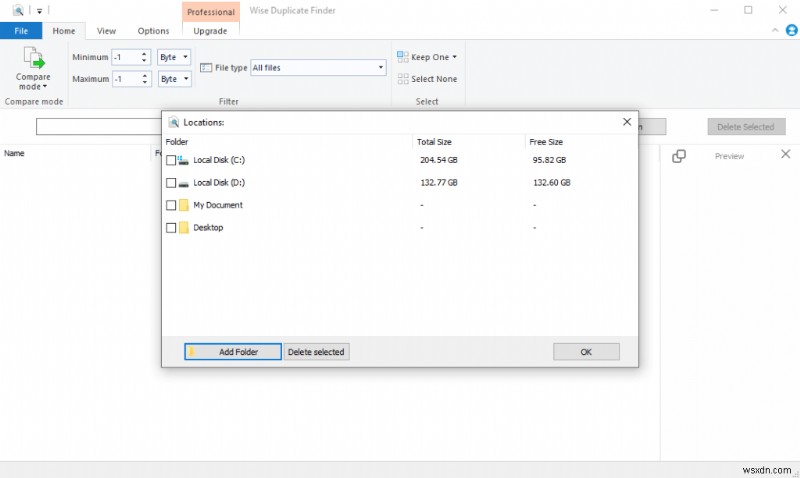The width and height of the screenshot is (800, 478).
Task: Click the copy icon in Preview pane
Action: point(679,156)
